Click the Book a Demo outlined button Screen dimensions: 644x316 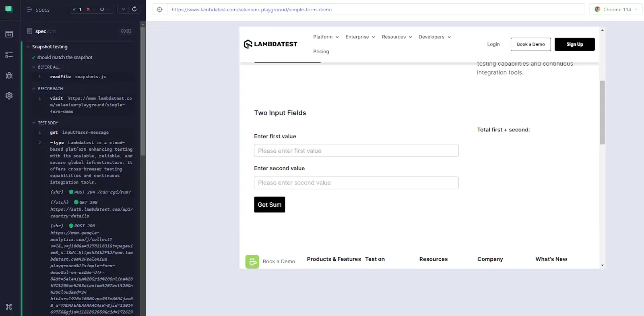(x=531, y=44)
